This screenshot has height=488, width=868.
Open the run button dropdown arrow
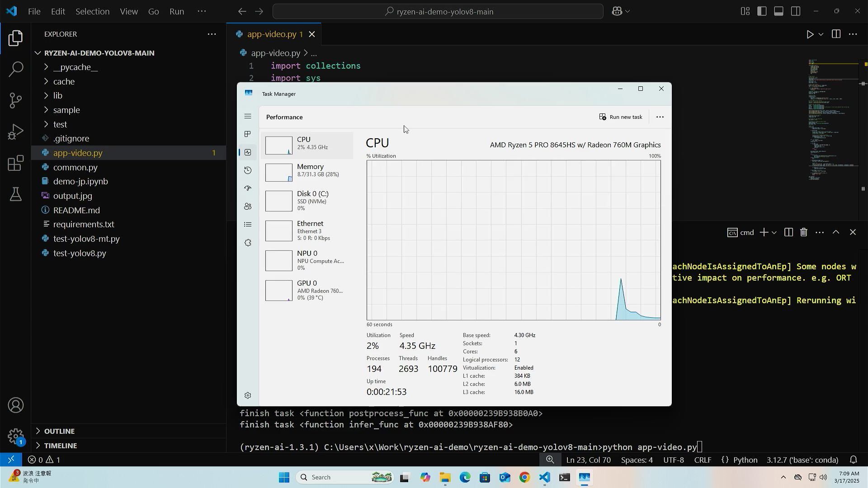[x=821, y=34]
